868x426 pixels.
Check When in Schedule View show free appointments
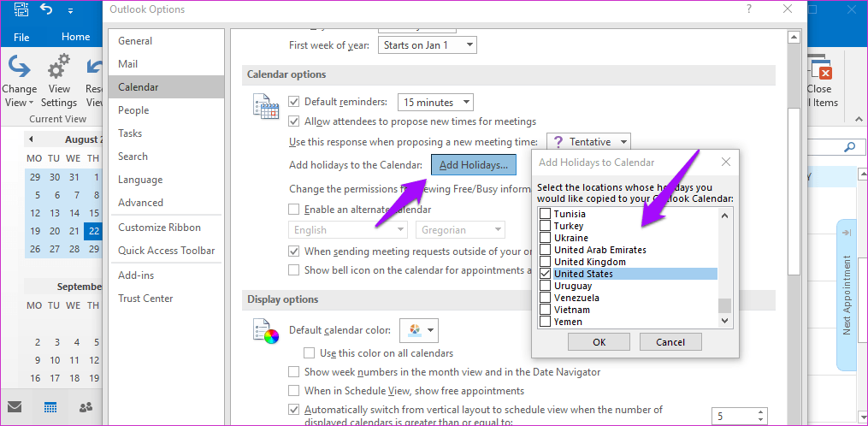pyautogui.click(x=294, y=391)
